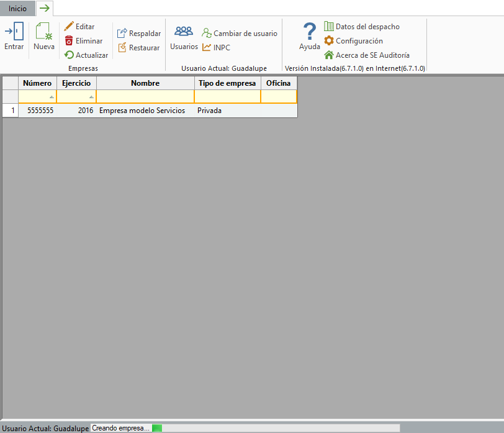504x433 pixels.
Task: Click the Creando empresa progress bar
Action: click(245, 428)
